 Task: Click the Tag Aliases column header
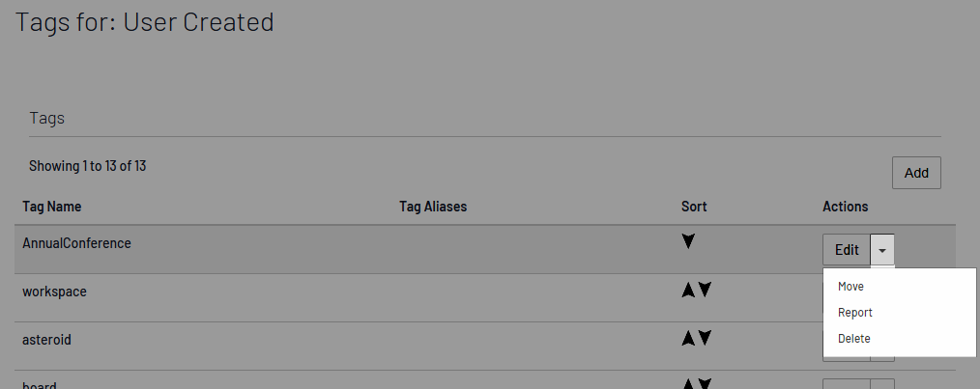tap(433, 207)
